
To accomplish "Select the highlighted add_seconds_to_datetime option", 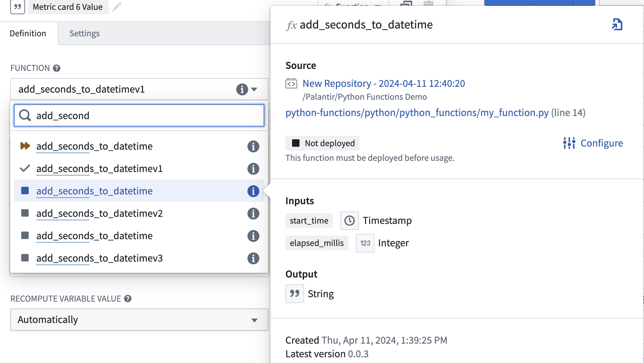I will tap(139, 191).
